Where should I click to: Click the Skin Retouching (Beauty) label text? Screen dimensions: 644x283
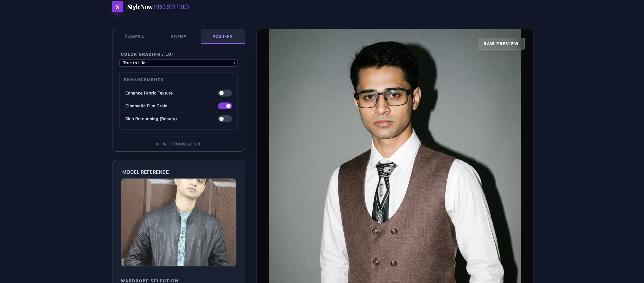point(151,119)
